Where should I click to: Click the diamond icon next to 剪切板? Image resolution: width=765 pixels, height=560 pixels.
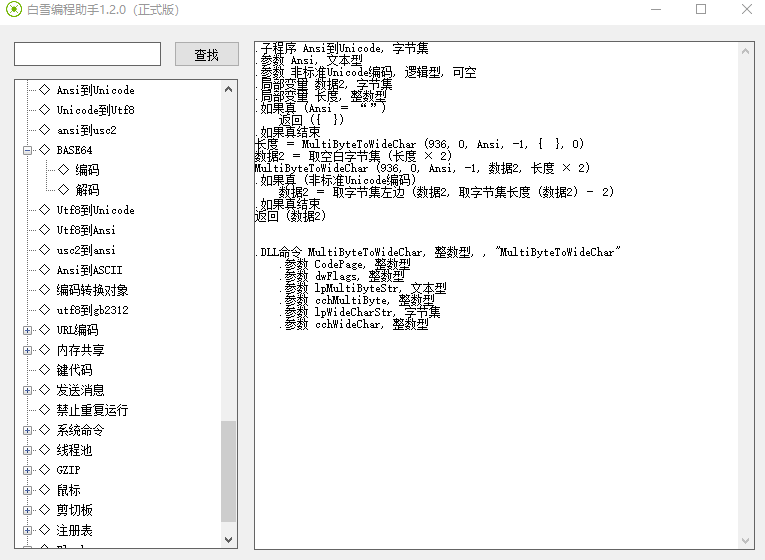coord(44,510)
